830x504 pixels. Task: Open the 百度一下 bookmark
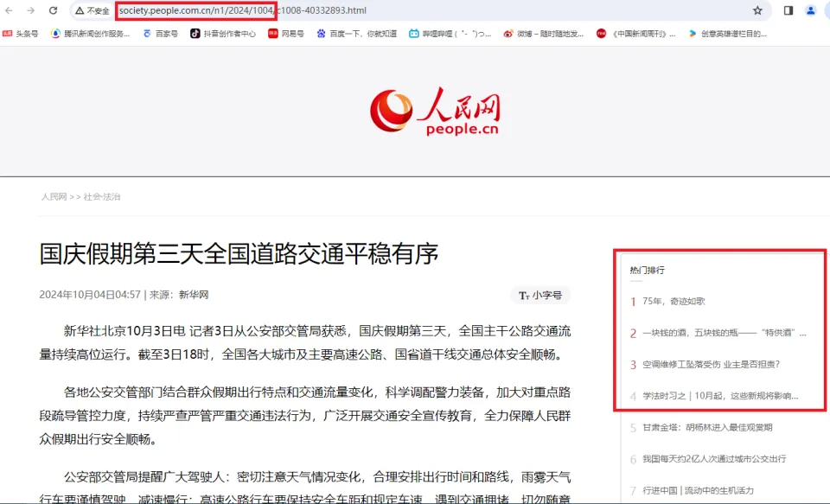coord(356,34)
